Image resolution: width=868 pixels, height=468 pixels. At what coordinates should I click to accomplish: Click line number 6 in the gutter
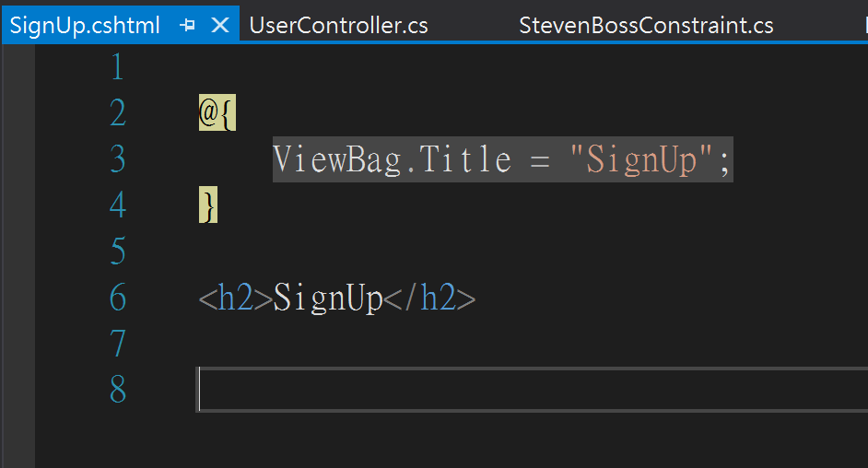117,298
